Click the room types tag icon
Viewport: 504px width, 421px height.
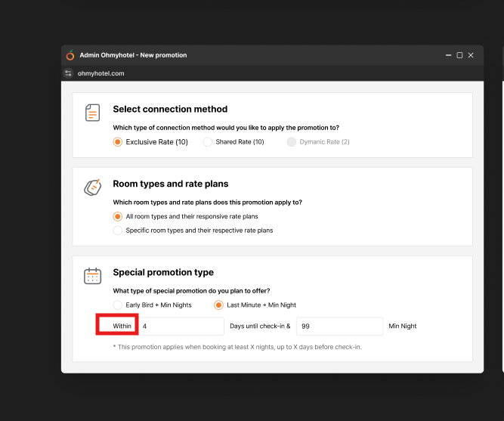(x=92, y=187)
